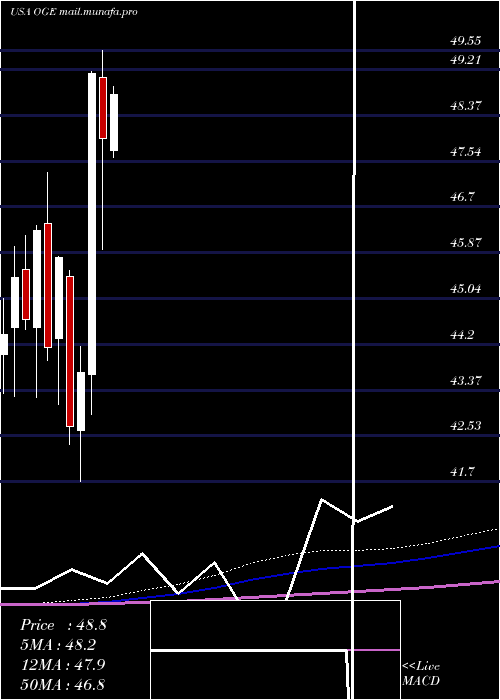The height and width of the screenshot is (700, 500).
Task: Select the red candlestick near 49.21
Action: (x=103, y=108)
